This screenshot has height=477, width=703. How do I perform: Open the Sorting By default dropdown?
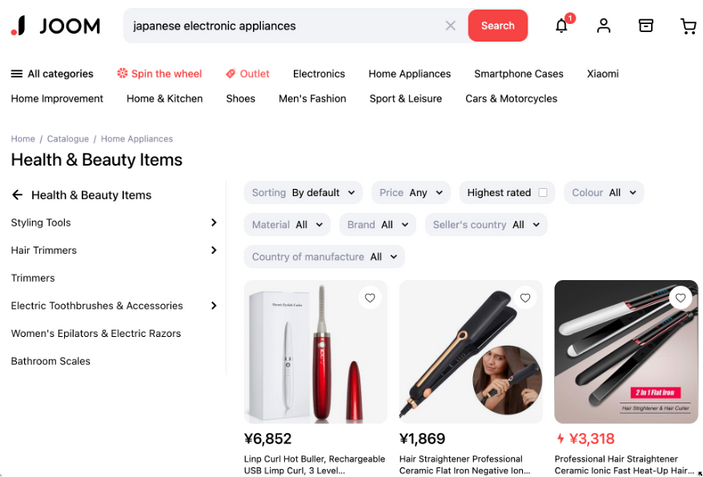pyautogui.click(x=303, y=193)
